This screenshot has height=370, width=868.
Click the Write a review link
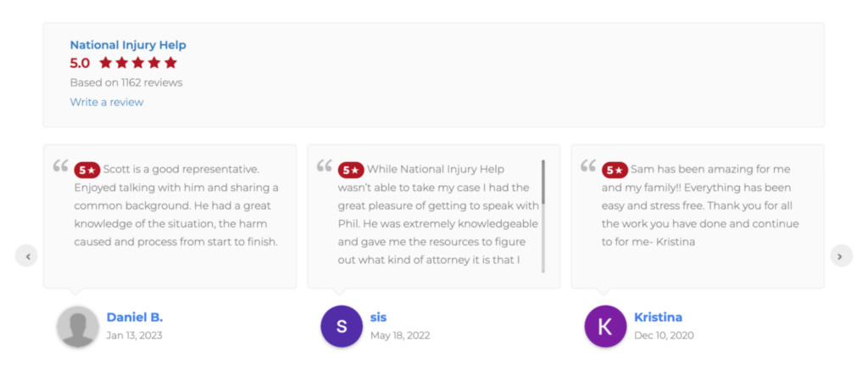(x=106, y=102)
